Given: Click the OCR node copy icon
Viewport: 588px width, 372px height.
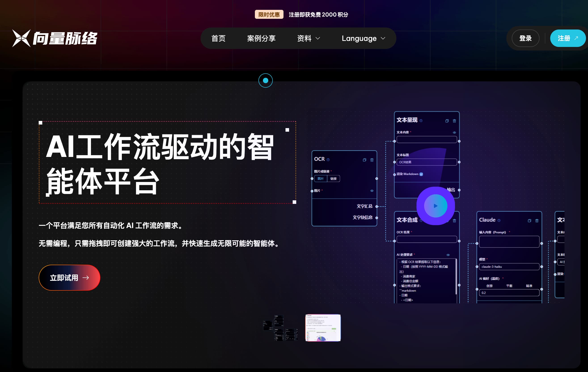Looking at the screenshot, I should pos(364,160).
